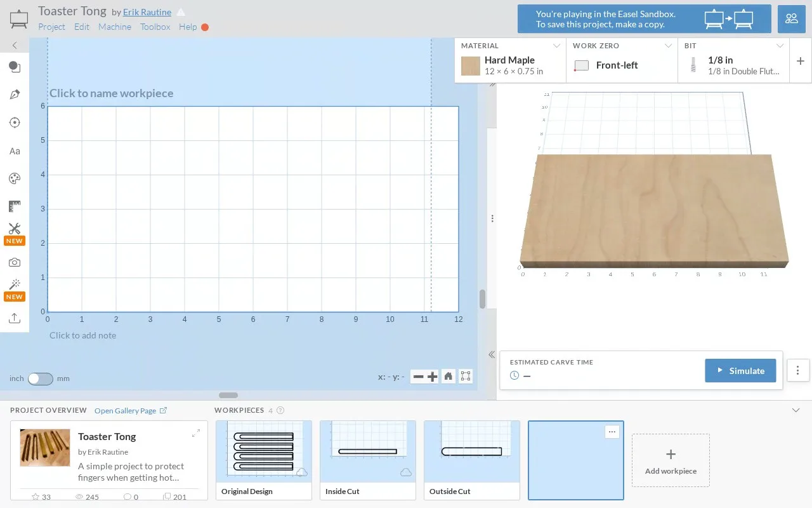Open the Toolbox menu
This screenshot has width=812, height=508.
click(155, 27)
